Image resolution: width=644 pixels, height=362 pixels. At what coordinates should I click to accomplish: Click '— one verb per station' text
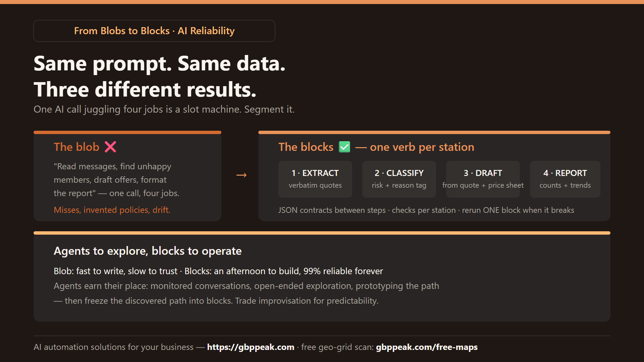(415, 147)
